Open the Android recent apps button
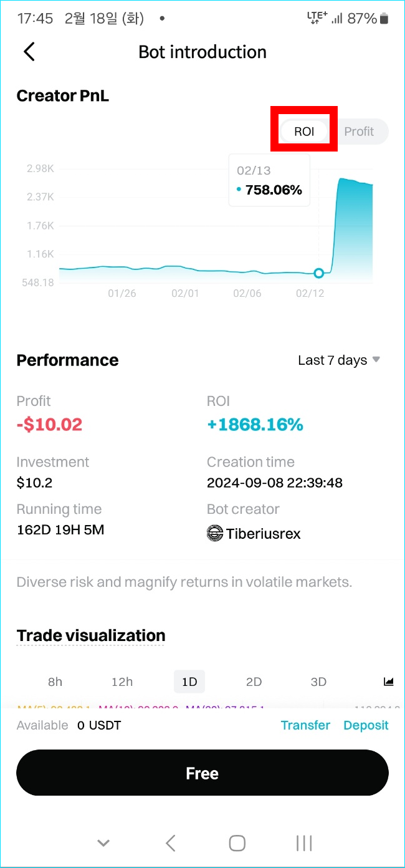Viewport: 405px width, 868px height. pyautogui.click(x=303, y=844)
